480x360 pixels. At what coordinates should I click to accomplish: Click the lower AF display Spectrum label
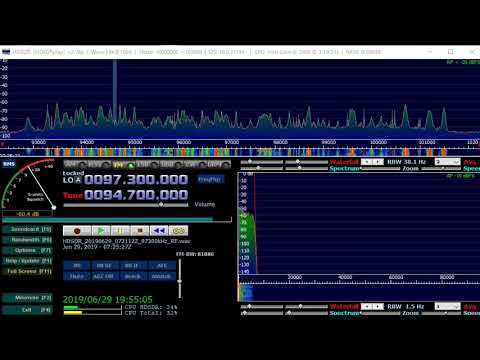(x=345, y=313)
